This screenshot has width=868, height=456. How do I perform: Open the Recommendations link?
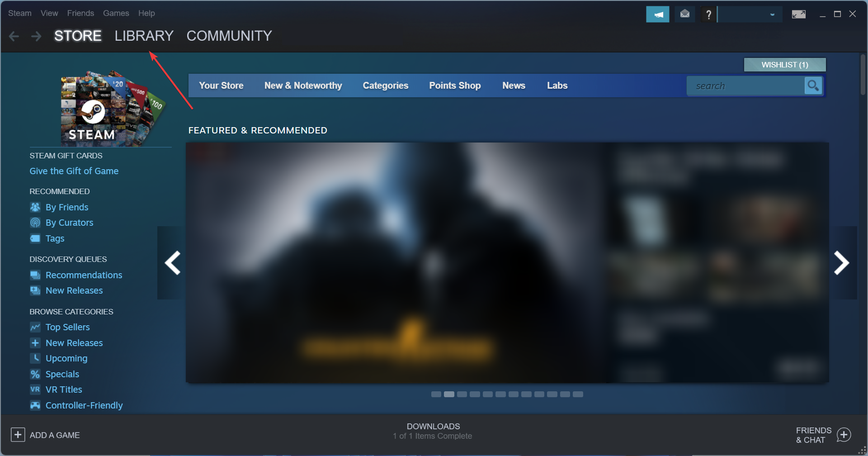point(84,275)
